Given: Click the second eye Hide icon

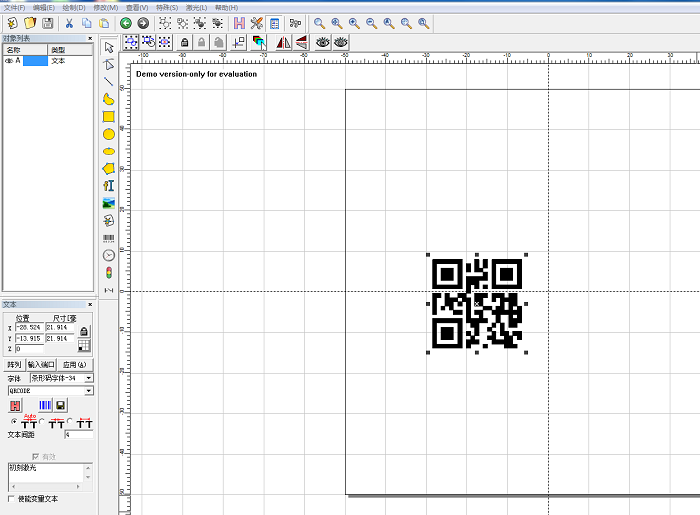Looking at the screenshot, I should [341, 42].
